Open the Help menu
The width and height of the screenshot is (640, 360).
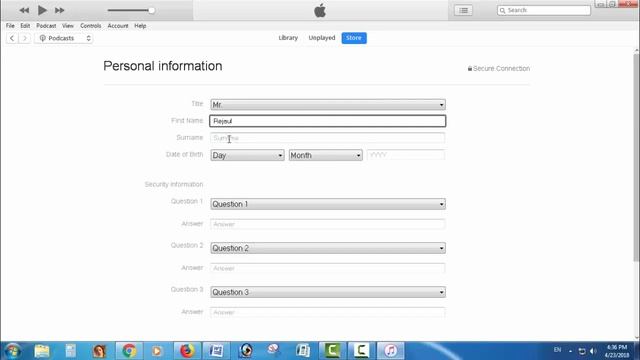140,26
